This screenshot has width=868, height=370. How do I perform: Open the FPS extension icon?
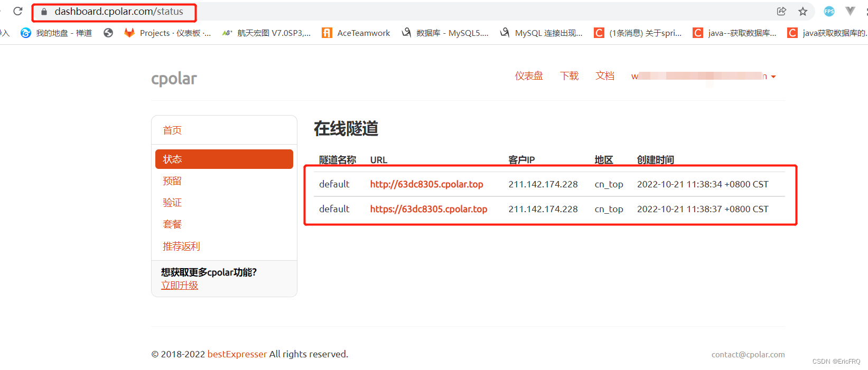[829, 11]
